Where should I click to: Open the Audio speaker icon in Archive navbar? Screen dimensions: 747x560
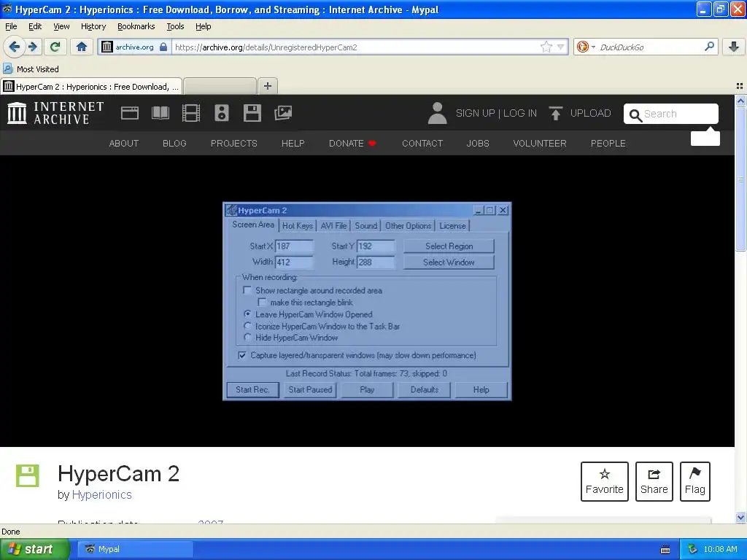point(222,113)
